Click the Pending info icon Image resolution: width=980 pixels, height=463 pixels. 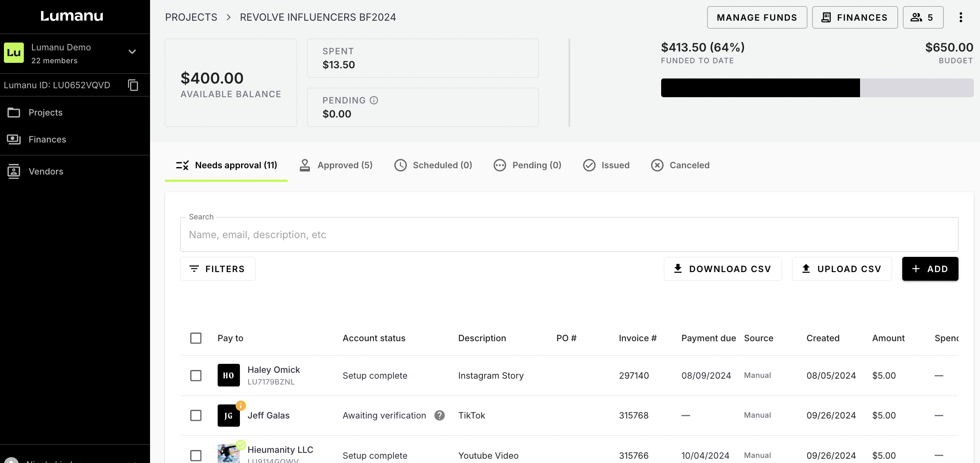[x=374, y=100]
